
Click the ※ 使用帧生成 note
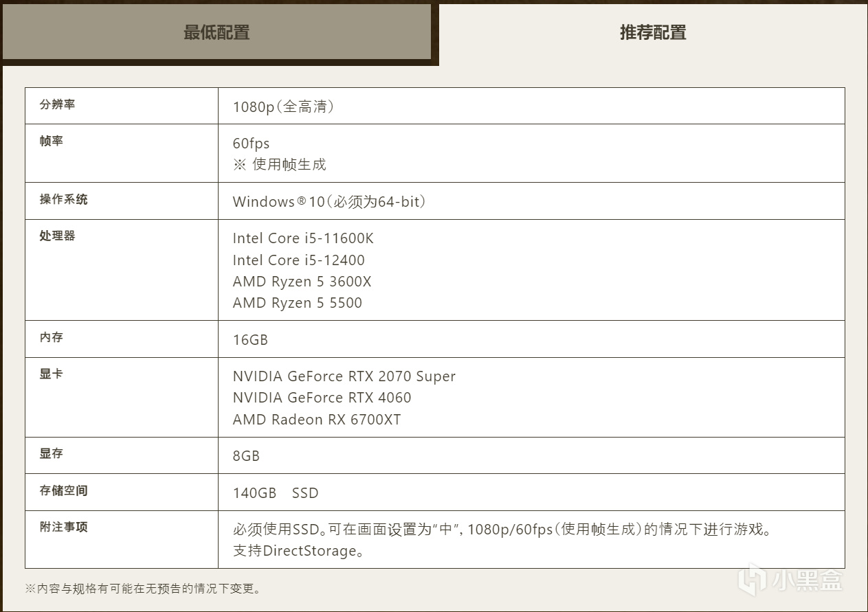[x=279, y=164]
